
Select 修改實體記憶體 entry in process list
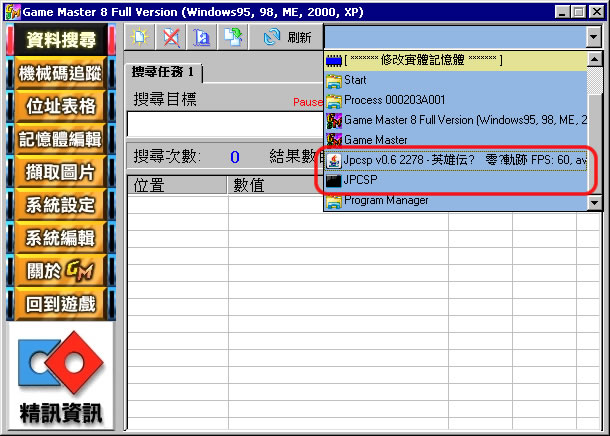click(456, 60)
